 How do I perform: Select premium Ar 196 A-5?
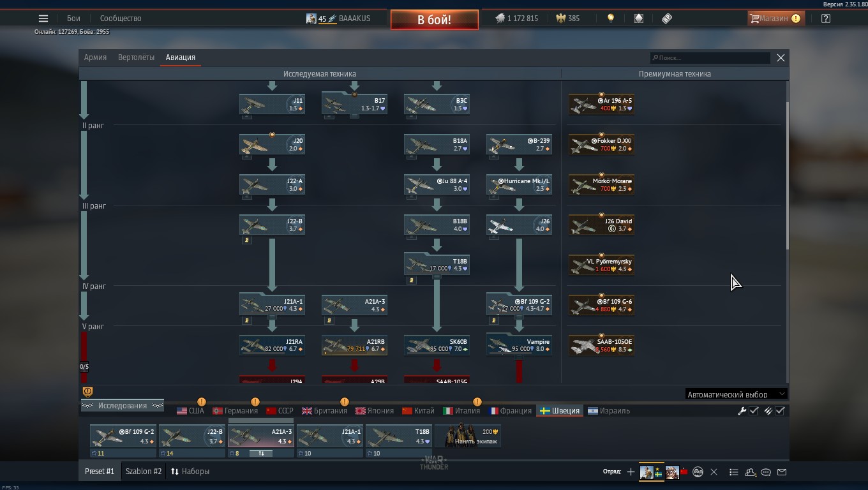(601, 104)
